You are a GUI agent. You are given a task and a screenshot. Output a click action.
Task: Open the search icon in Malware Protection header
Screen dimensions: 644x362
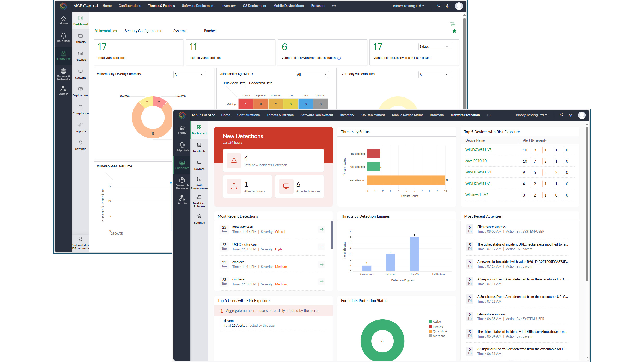point(562,115)
